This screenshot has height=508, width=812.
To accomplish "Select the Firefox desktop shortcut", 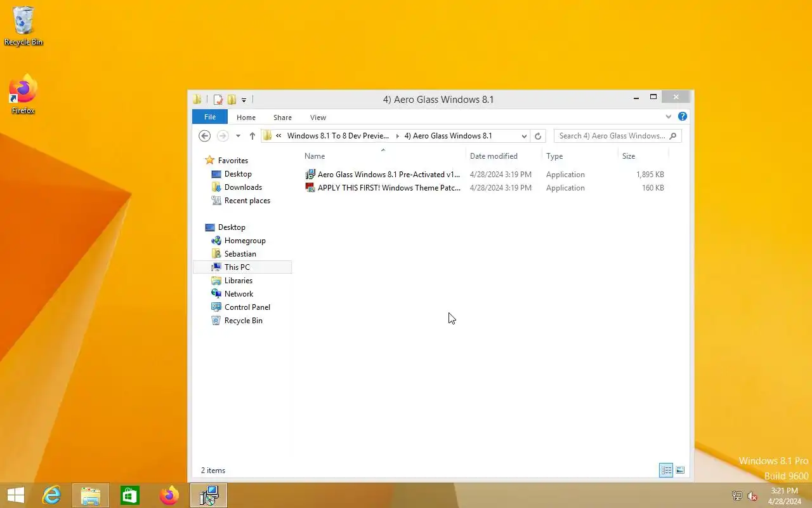I will click(23, 95).
